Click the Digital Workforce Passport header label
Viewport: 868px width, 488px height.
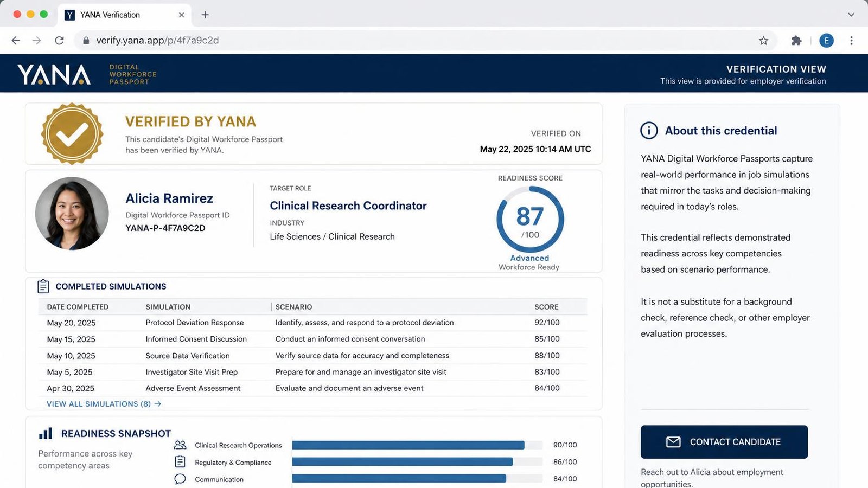(133, 74)
